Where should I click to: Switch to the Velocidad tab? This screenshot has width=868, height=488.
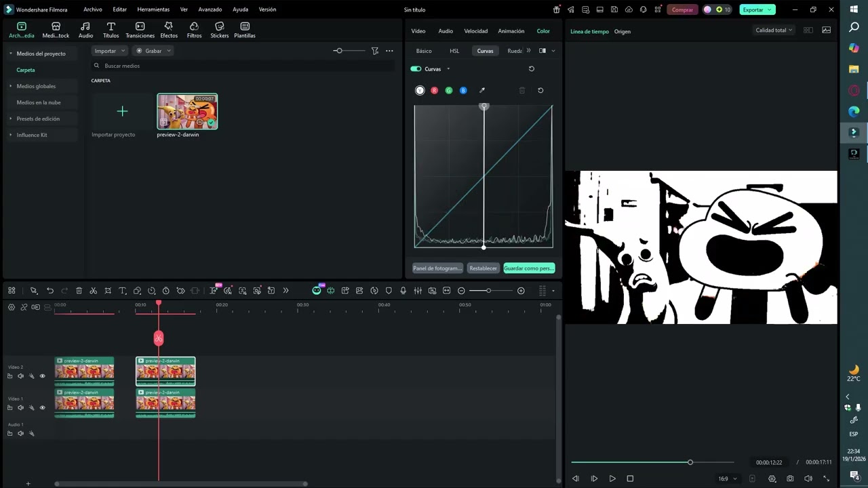click(x=475, y=31)
